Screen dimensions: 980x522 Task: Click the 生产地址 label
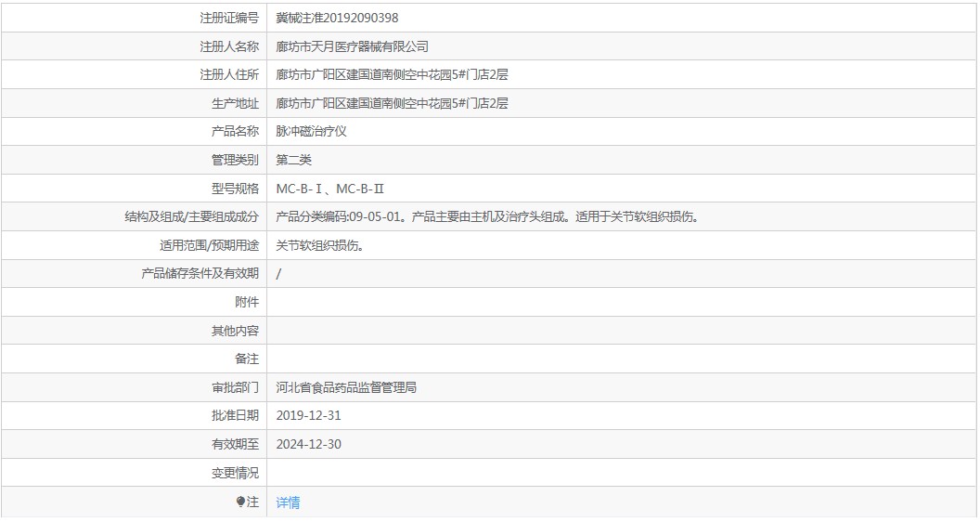tap(235, 103)
